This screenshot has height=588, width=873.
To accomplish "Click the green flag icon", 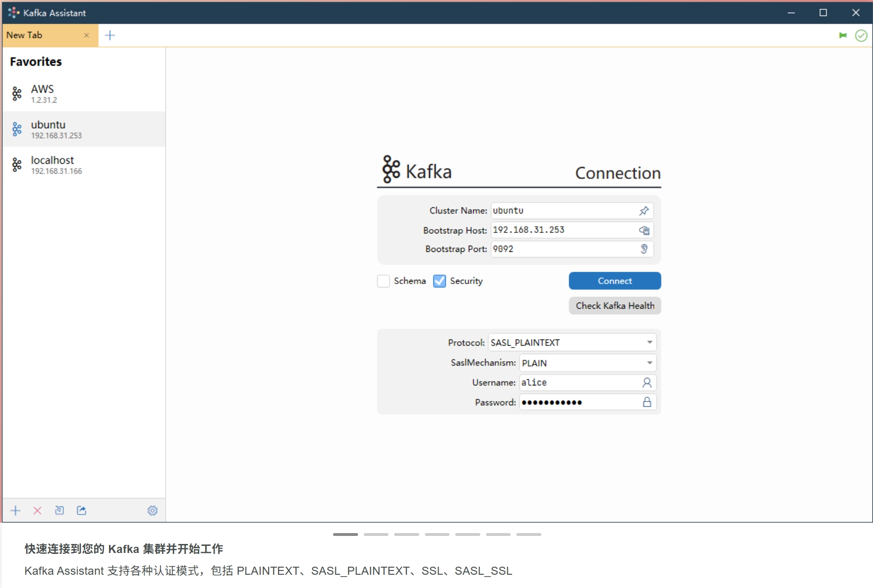I will [843, 36].
